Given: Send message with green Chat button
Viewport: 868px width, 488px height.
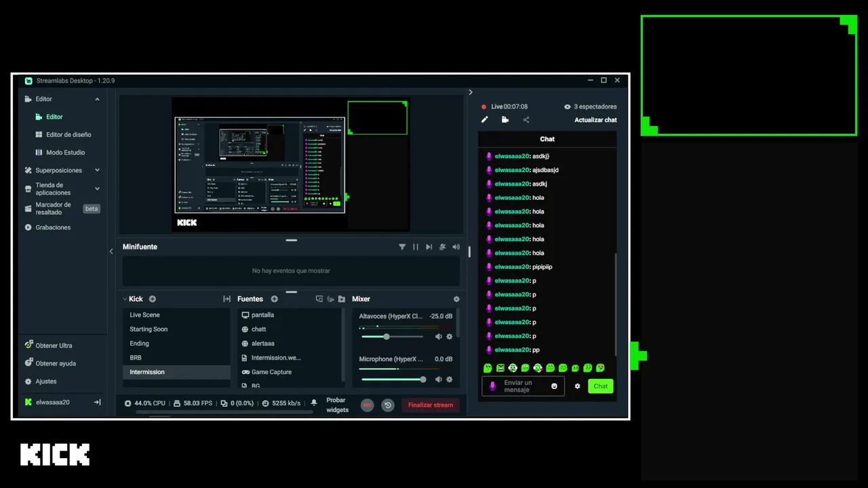Looking at the screenshot, I should tap(601, 386).
